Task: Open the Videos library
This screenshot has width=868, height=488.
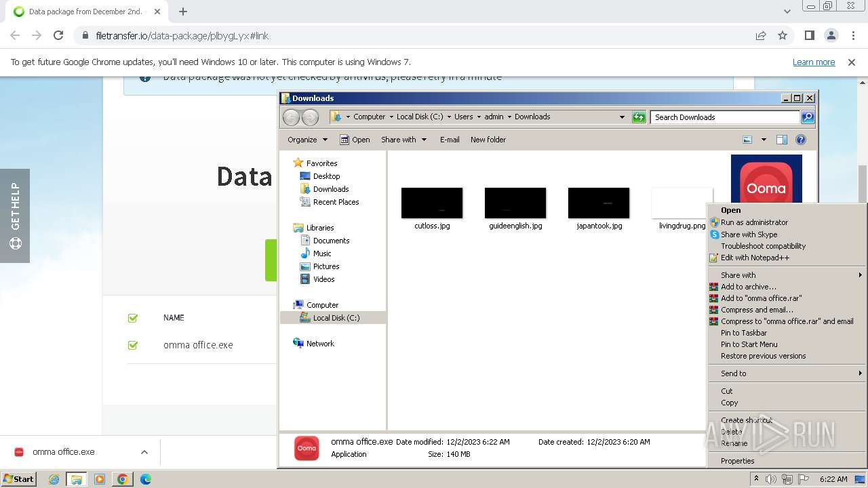Action: coord(323,279)
